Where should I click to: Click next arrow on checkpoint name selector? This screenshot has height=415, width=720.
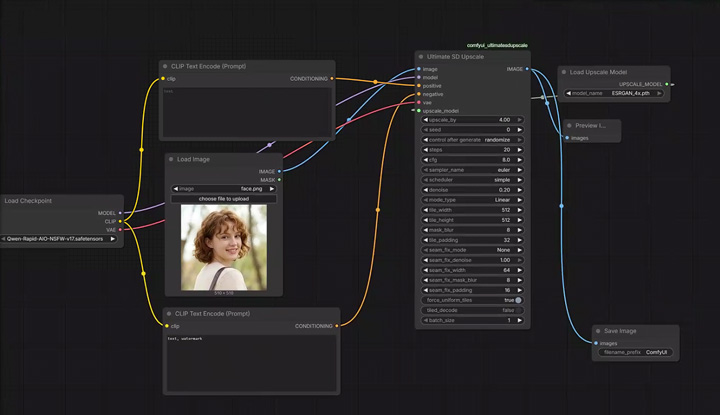pyautogui.click(x=112, y=239)
